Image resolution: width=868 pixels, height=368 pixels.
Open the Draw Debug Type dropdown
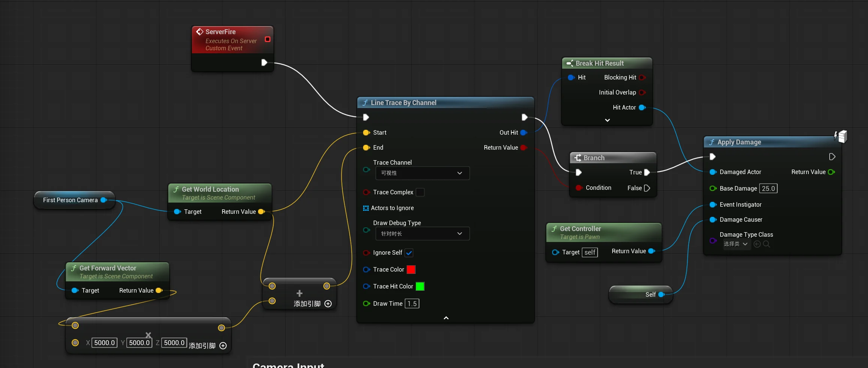pyautogui.click(x=422, y=233)
